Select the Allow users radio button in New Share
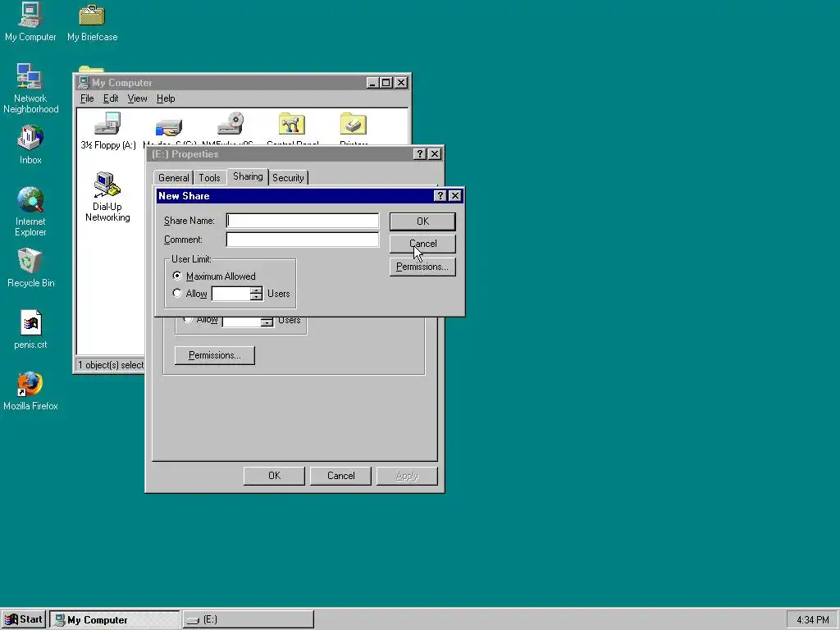Screen dimensions: 840x630 tap(177, 293)
